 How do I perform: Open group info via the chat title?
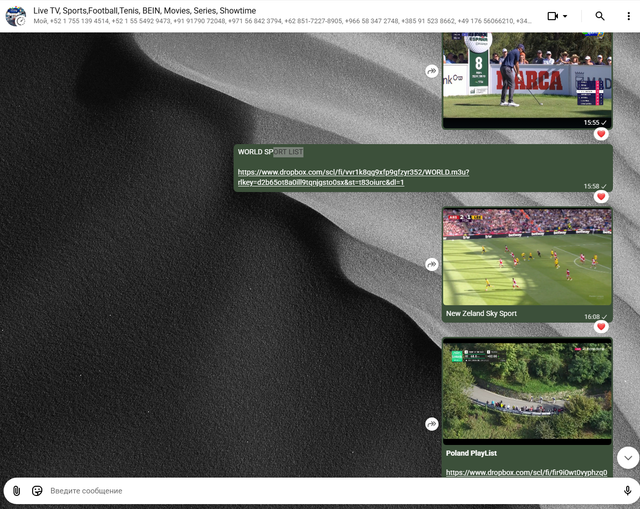pos(144,11)
